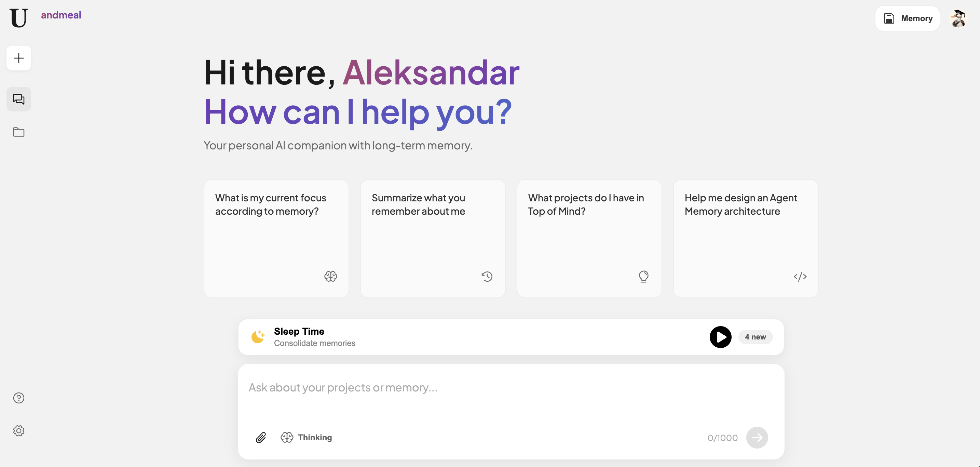
Task: Toggle the Thinking mode option
Action: click(306, 437)
